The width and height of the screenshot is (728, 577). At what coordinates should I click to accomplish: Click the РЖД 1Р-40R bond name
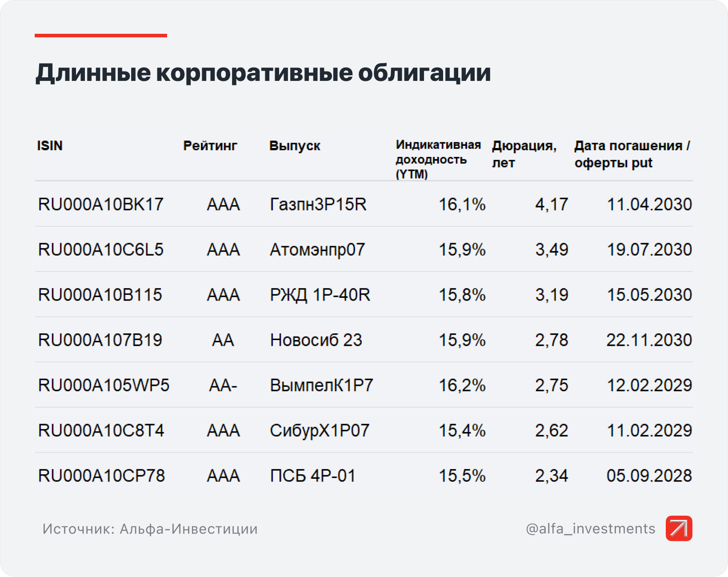click(x=320, y=295)
